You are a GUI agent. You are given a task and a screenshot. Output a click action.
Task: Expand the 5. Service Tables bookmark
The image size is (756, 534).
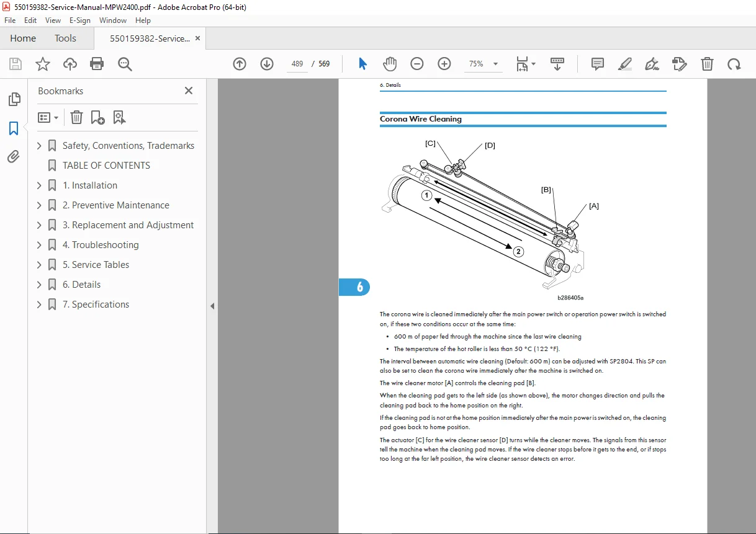coord(39,265)
